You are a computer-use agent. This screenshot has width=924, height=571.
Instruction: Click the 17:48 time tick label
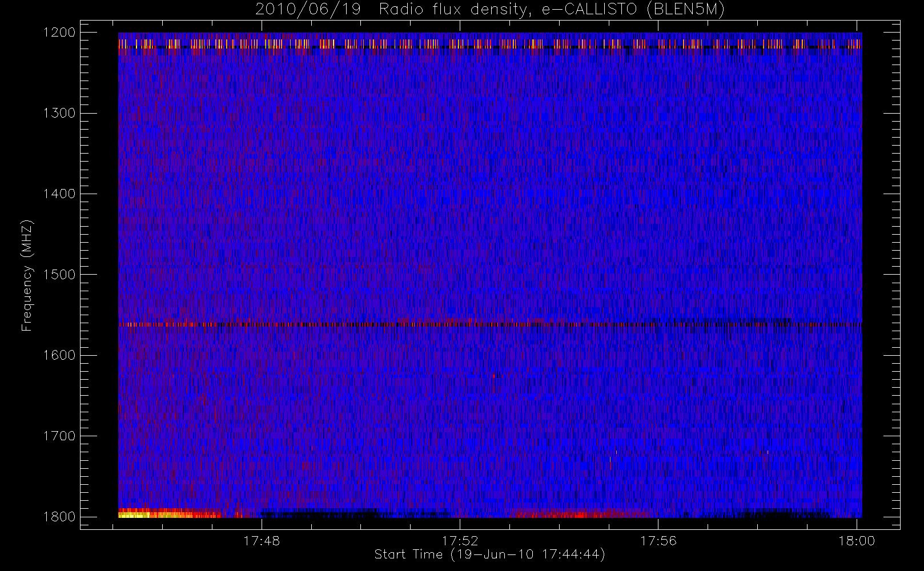pyautogui.click(x=262, y=541)
